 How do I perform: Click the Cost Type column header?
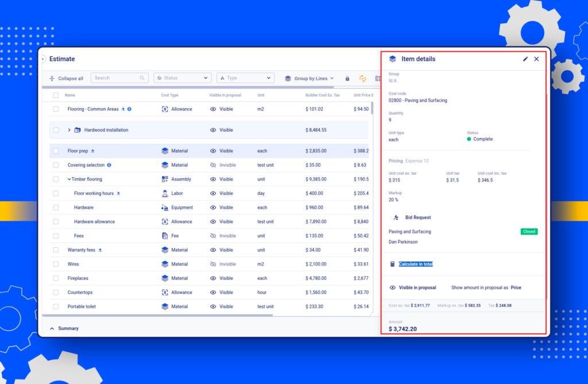coord(169,95)
